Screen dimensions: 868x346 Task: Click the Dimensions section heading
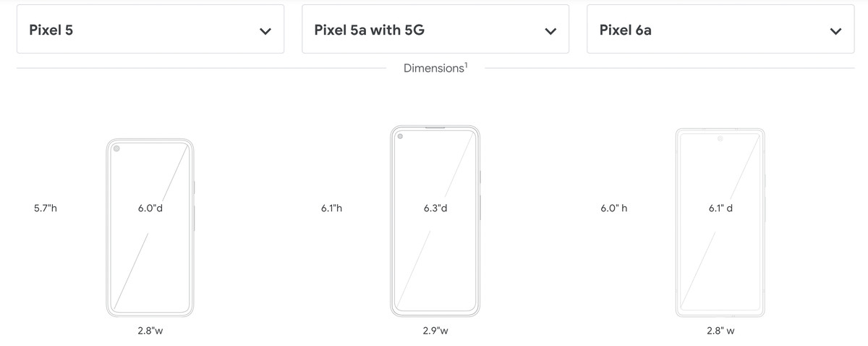(x=433, y=68)
